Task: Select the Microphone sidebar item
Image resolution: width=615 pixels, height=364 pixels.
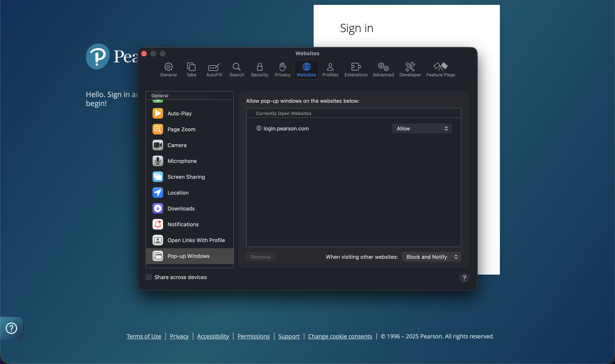Action: point(182,161)
